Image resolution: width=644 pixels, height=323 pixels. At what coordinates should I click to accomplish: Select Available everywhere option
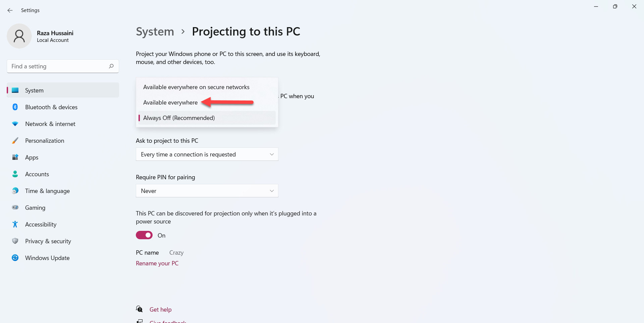[x=170, y=103]
